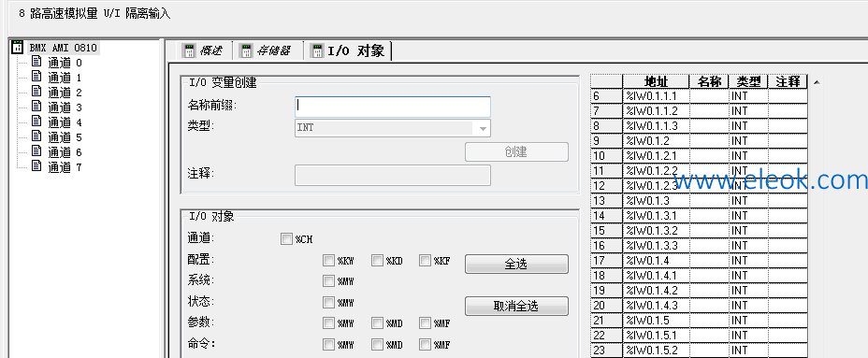
Task: Select address cell %IW0.1.1.3
Action: [656, 126]
